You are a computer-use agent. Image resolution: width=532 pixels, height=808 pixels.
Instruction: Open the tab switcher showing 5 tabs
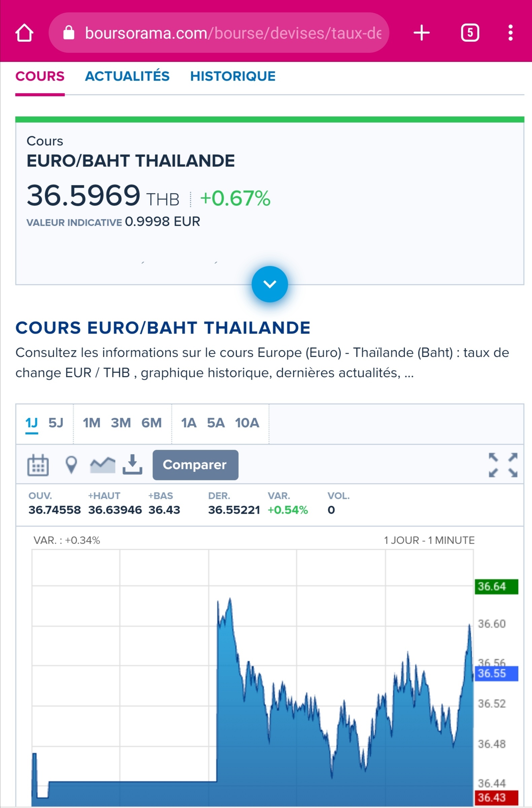tap(470, 33)
